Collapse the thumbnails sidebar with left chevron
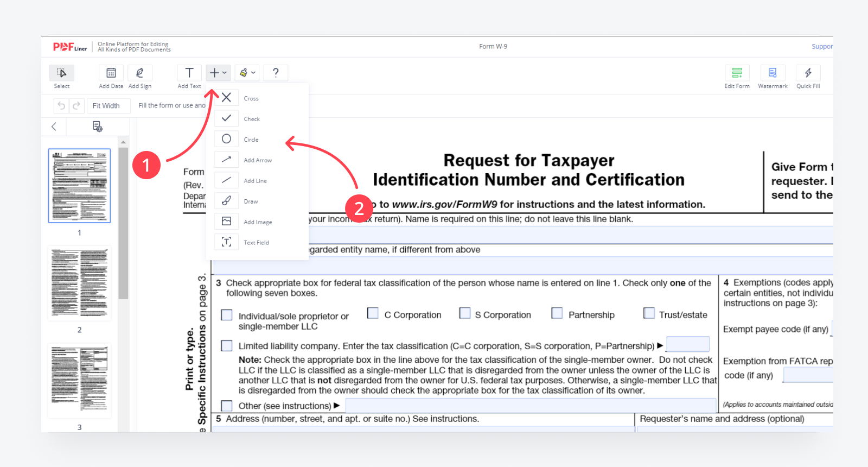The width and height of the screenshot is (868, 467). (54, 127)
